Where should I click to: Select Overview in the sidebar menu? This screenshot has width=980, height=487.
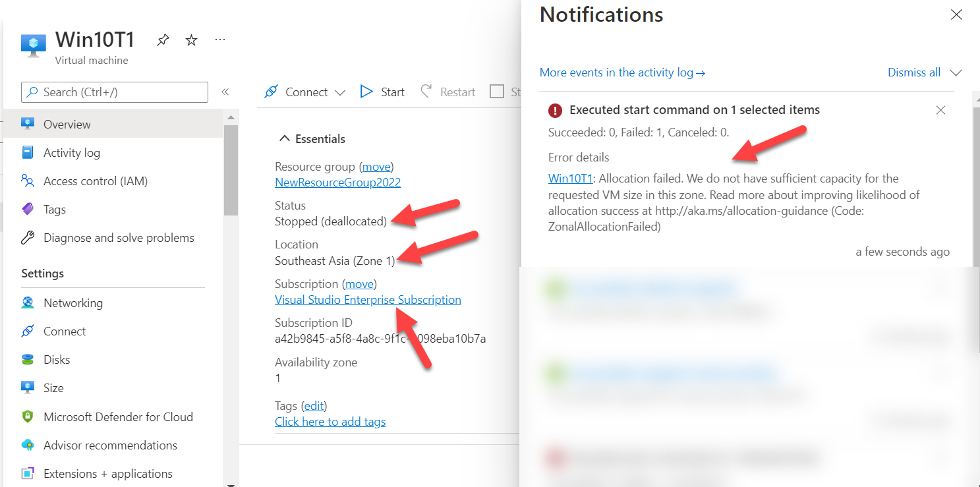(x=27, y=124)
